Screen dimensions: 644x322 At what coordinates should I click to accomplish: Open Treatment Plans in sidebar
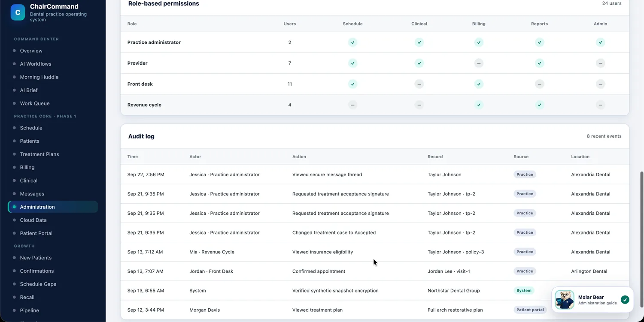point(53,154)
